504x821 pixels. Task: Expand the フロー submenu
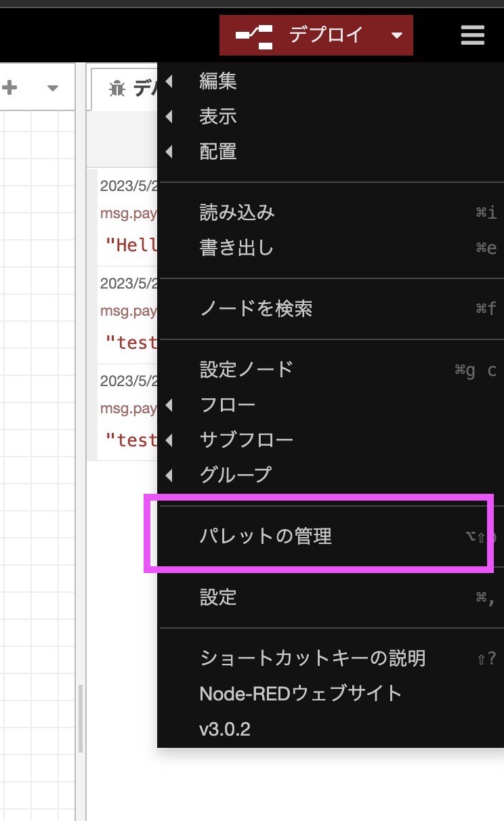click(331, 405)
